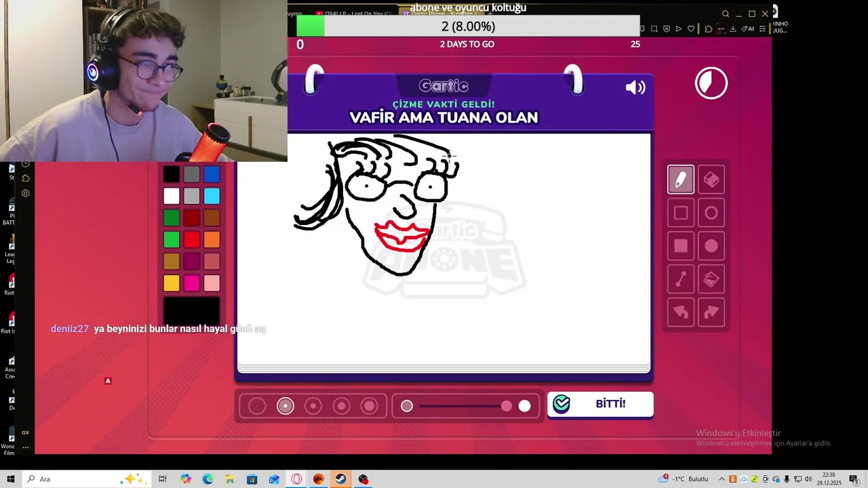Viewport: 868px width, 488px height.
Task: Open the Windows Start menu
Action: click(11, 479)
